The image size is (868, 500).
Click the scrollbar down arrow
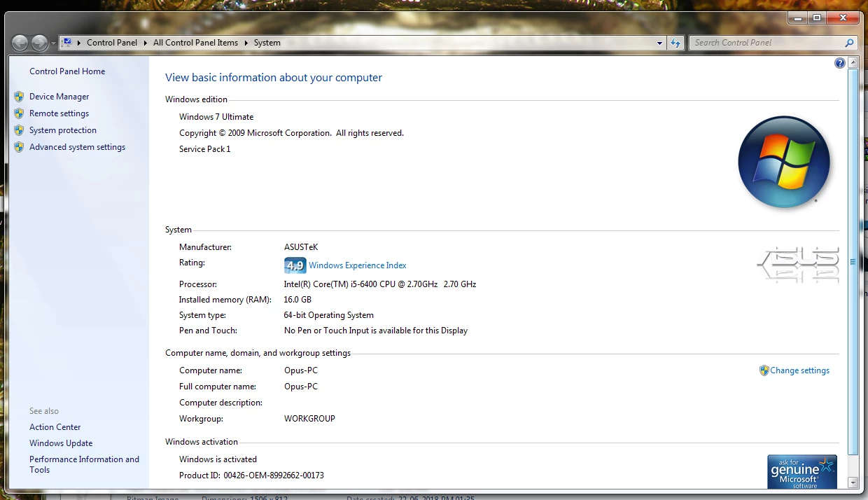pos(853,482)
